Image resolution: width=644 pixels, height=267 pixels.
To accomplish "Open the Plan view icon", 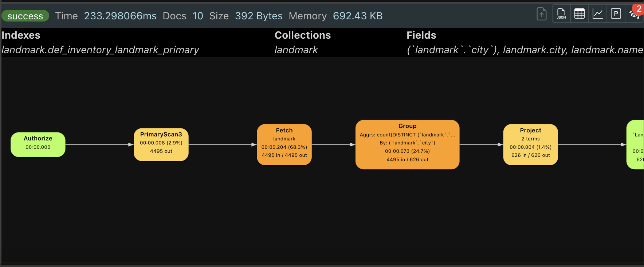I will (616, 14).
